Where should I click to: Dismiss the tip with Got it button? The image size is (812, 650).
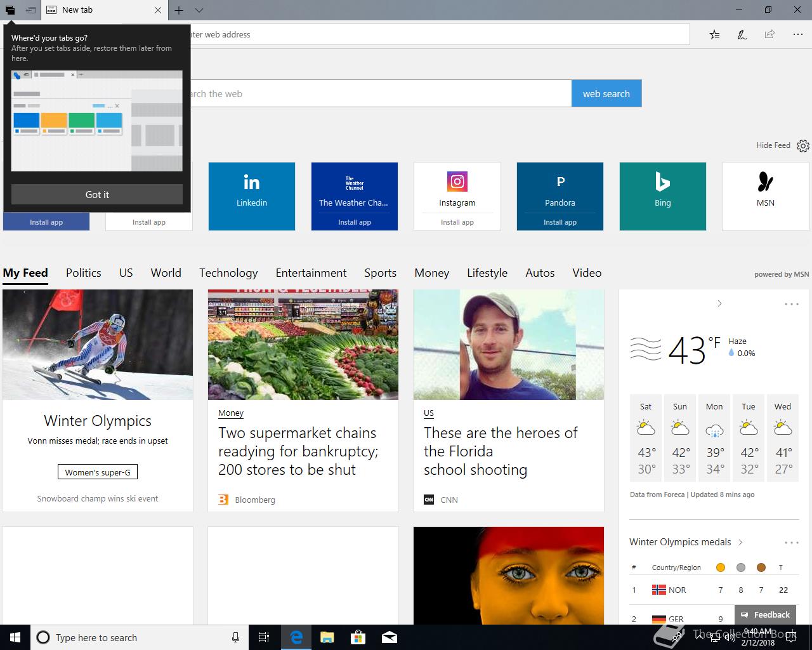[x=97, y=194]
